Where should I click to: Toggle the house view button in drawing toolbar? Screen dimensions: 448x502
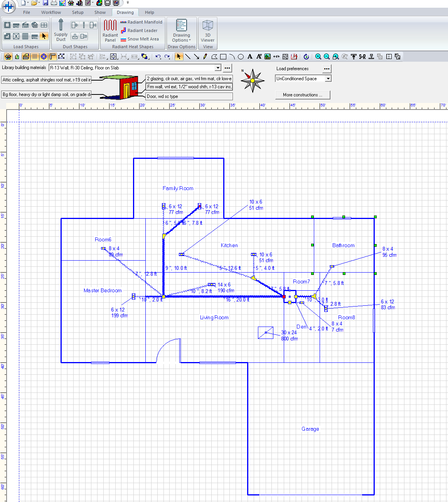[x=8, y=57]
